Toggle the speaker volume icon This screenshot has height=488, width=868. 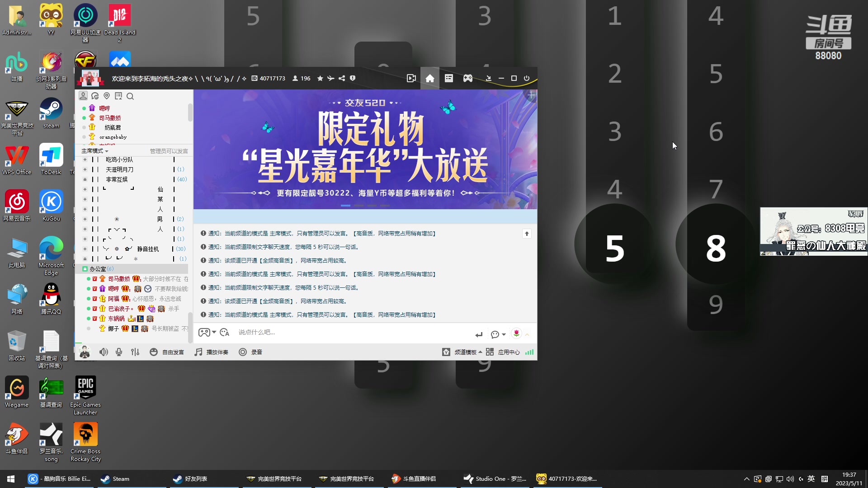click(x=104, y=352)
